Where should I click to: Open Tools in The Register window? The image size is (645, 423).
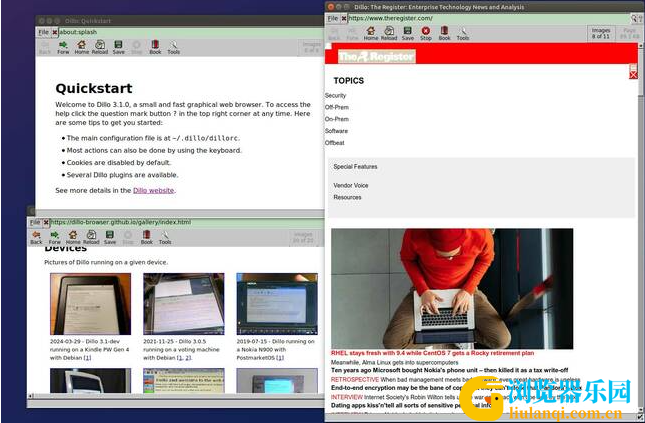coord(463,31)
